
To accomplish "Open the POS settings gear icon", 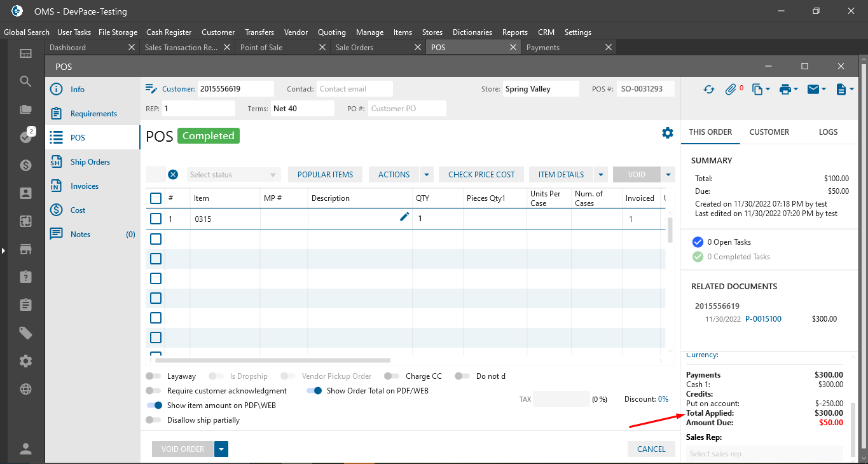I will tap(667, 133).
